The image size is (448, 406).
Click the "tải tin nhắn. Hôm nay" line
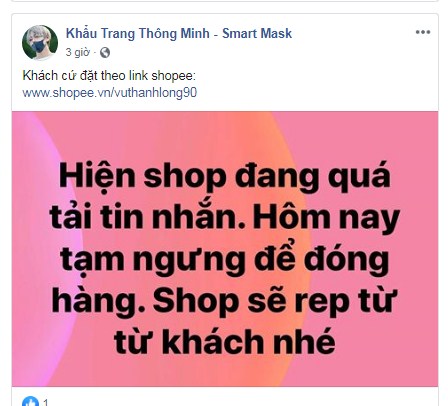(224, 217)
